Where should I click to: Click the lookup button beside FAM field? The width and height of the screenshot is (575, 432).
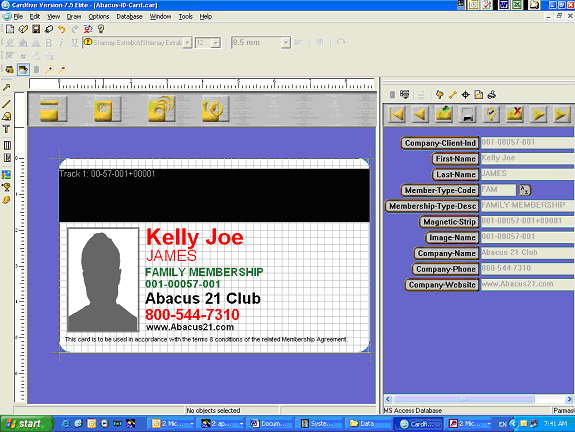[x=524, y=190]
